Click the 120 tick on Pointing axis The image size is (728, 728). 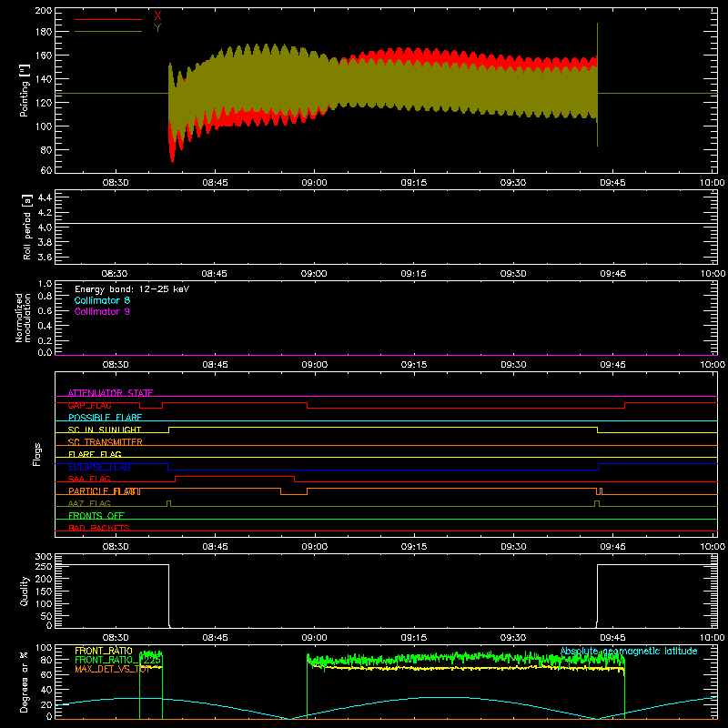coord(43,103)
